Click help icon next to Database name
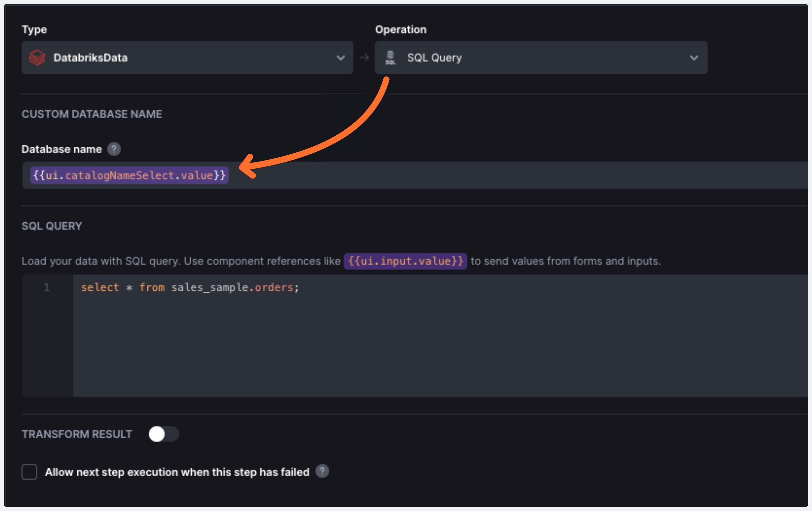This screenshot has width=812, height=511. (x=114, y=149)
